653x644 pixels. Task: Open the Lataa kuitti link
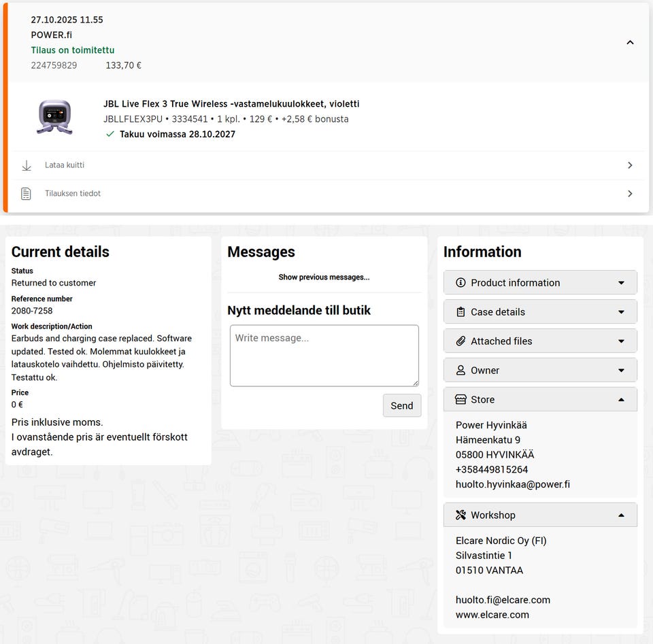pyautogui.click(x=65, y=165)
